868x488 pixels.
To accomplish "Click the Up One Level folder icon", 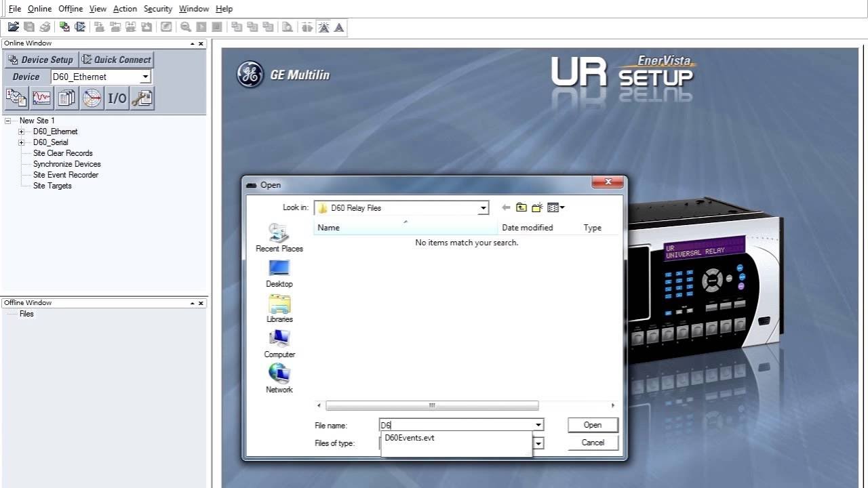I will (x=521, y=207).
